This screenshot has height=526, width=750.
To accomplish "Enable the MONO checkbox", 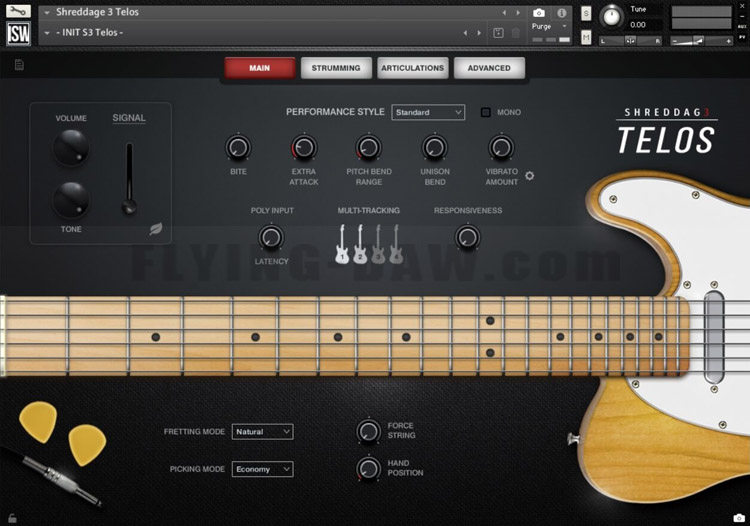I will click(x=485, y=112).
